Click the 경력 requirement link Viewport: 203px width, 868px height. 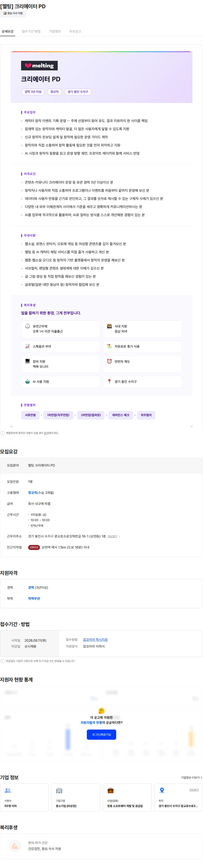[31, 588]
